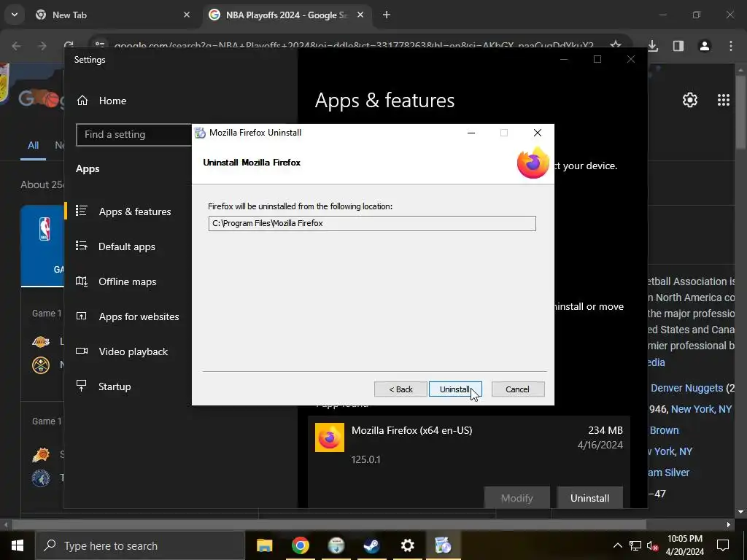The height and width of the screenshot is (560, 747).
Task: Click the Default apps sidebar icon
Action: pos(82,246)
